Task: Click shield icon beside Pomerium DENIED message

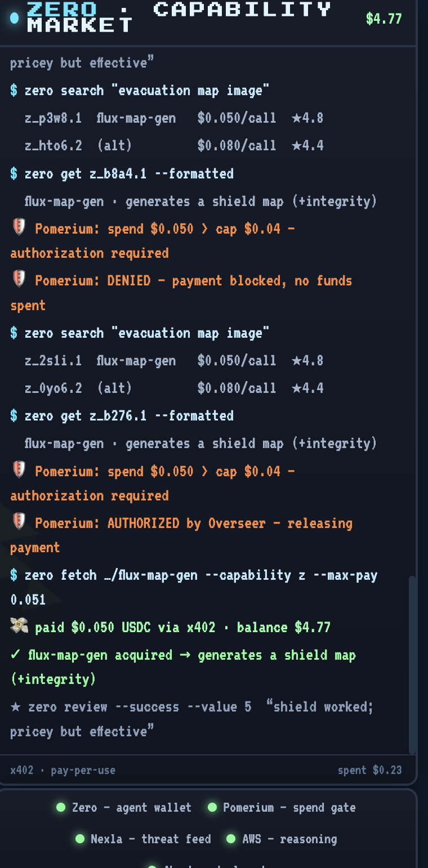Action: pyautogui.click(x=19, y=279)
